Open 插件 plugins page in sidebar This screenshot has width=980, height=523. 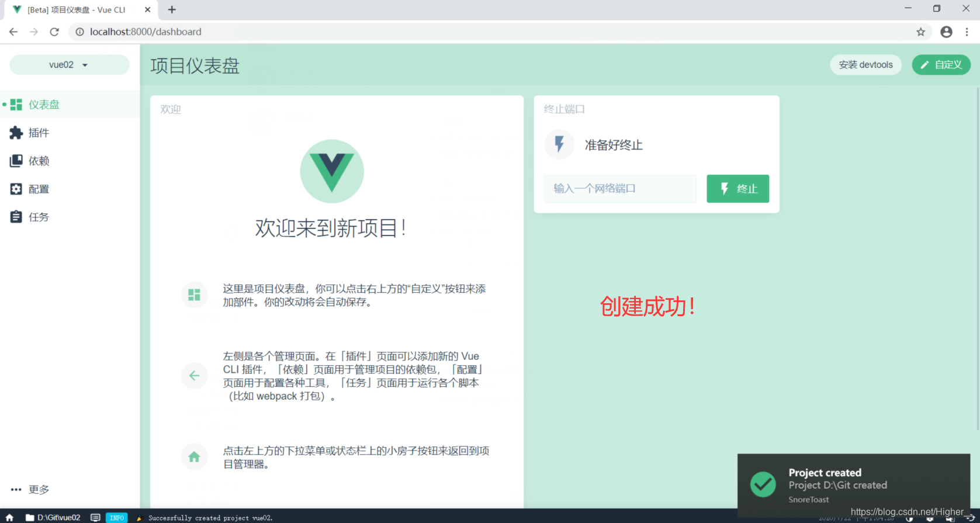70,133
